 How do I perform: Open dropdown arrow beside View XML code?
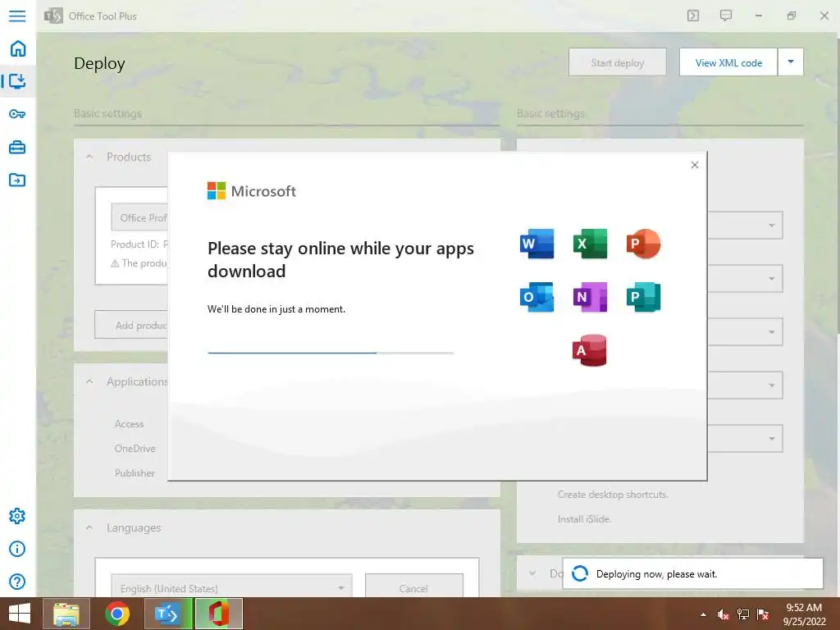(x=791, y=62)
